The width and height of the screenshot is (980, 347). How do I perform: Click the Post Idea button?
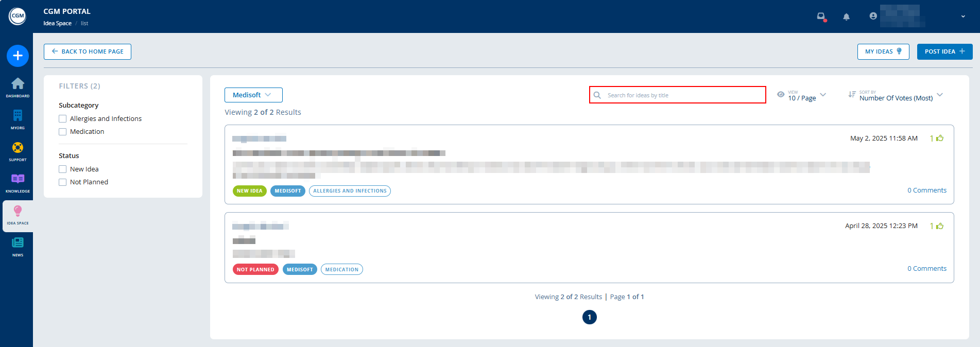click(x=944, y=51)
